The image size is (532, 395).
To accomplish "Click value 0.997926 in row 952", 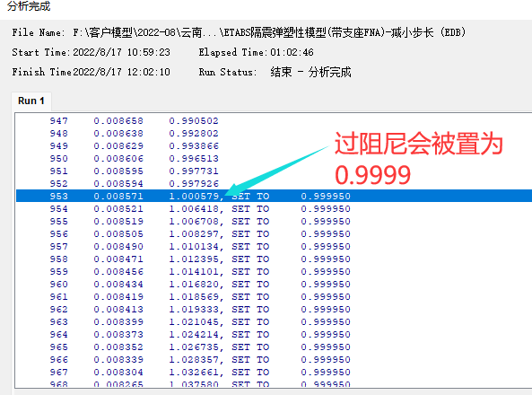I will [x=194, y=184].
